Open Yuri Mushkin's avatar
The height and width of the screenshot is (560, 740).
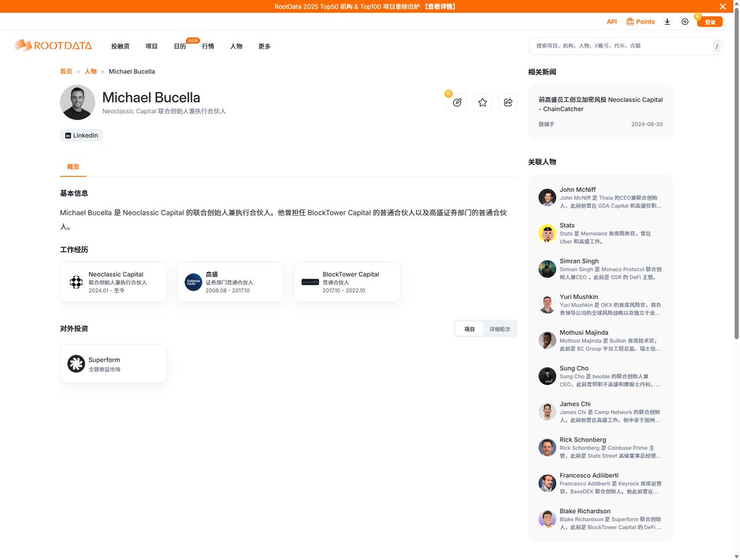(x=547, y=305)
